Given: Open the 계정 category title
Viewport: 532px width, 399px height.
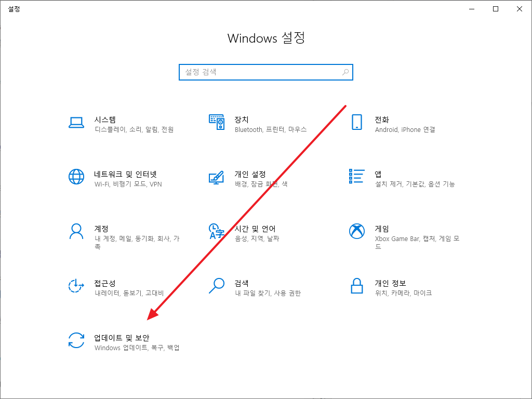Looking at the screenshot, I should [101, 229].
